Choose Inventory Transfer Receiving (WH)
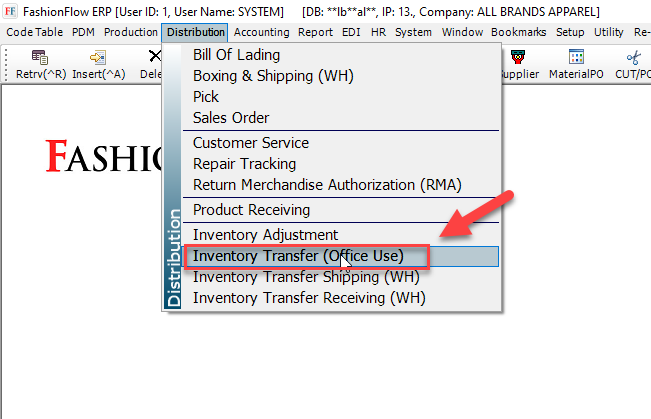 [309, 298]
